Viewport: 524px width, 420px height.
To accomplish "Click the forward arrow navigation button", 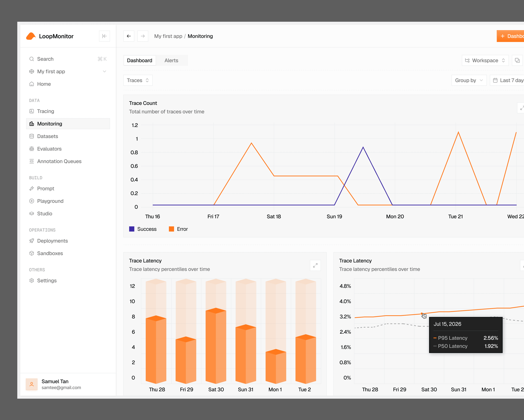I will pyautogui.click(x=143, y=36).
